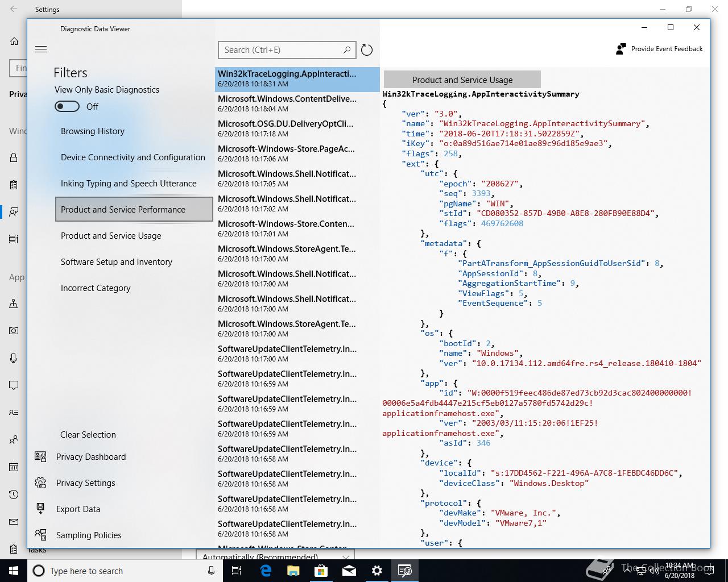Click the microphone icon in Settings sidebar
This screenshot has height=582, width=728.
(x=14, y=358)
